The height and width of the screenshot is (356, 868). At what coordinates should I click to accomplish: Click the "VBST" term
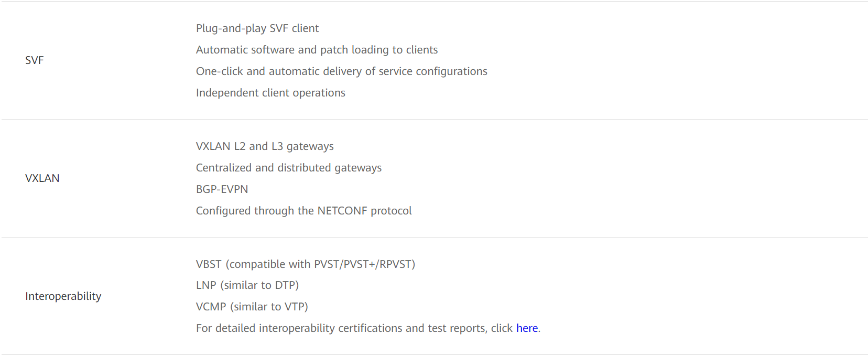(209, 264)
